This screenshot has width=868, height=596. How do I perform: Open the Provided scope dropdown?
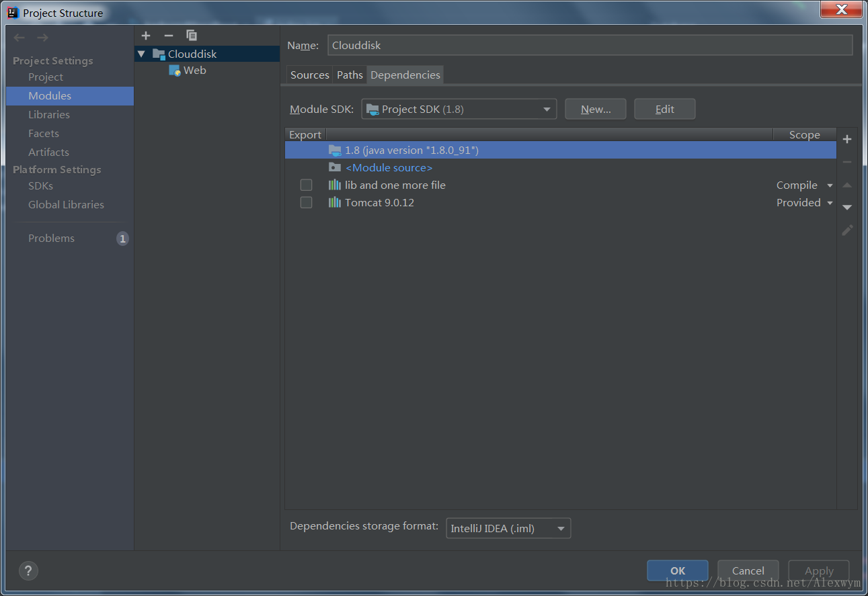pos(805,203)
